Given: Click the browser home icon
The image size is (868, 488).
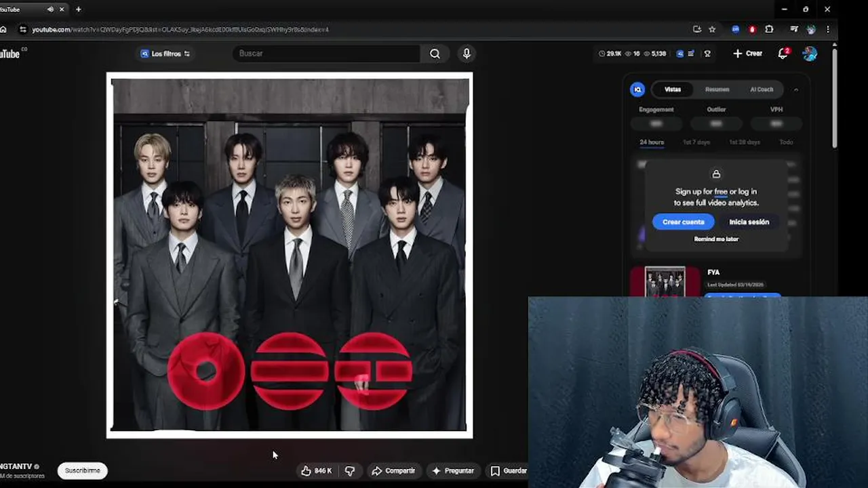Looking at the screenshot, I should click(3, 29).
